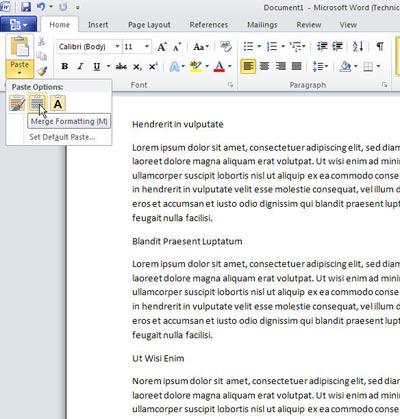
Task: Switch to the Home tab
Action: (x=60, y=25)
